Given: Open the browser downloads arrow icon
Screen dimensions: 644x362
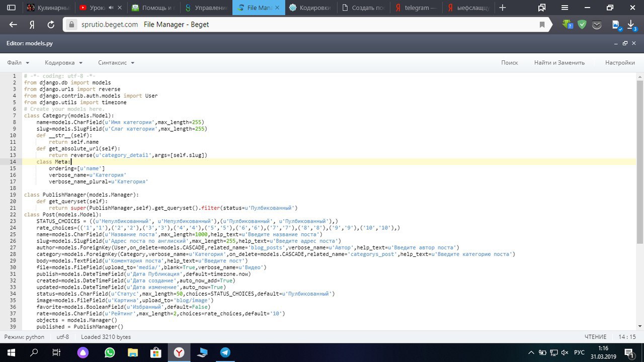Looking at the screenshot, I should (x=631, y=25).
